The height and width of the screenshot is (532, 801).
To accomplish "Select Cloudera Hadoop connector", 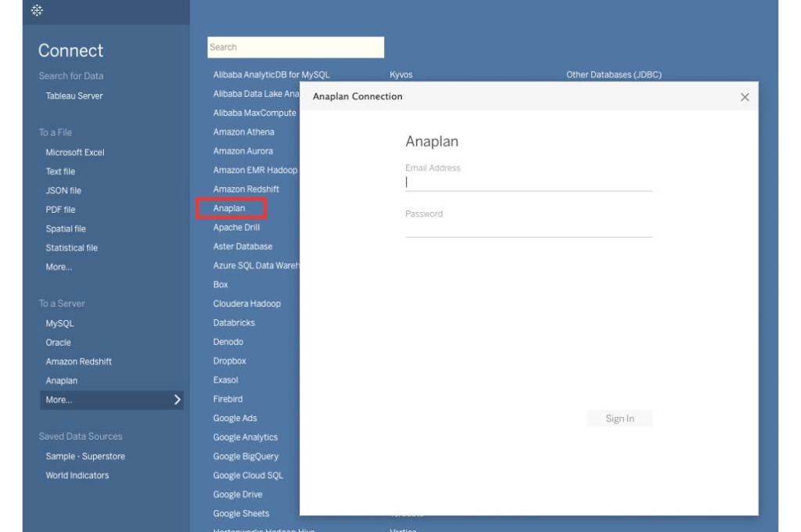I will click(246, 304).
